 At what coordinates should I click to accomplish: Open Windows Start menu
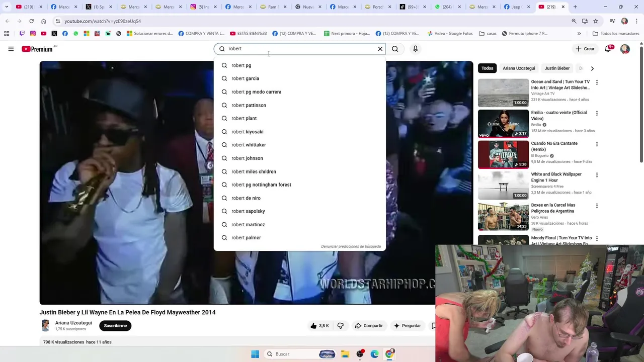(255, 354)
